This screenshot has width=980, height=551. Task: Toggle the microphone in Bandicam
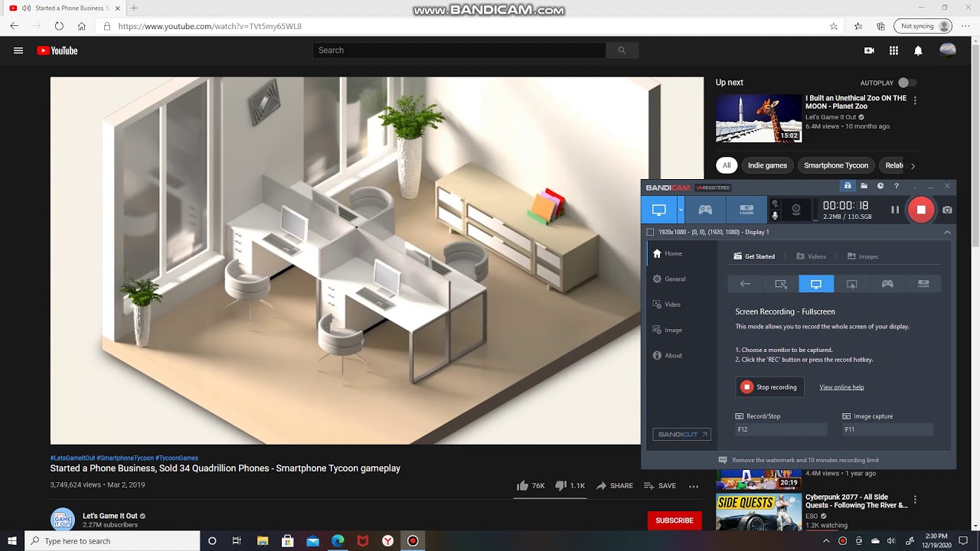point(775,216)
